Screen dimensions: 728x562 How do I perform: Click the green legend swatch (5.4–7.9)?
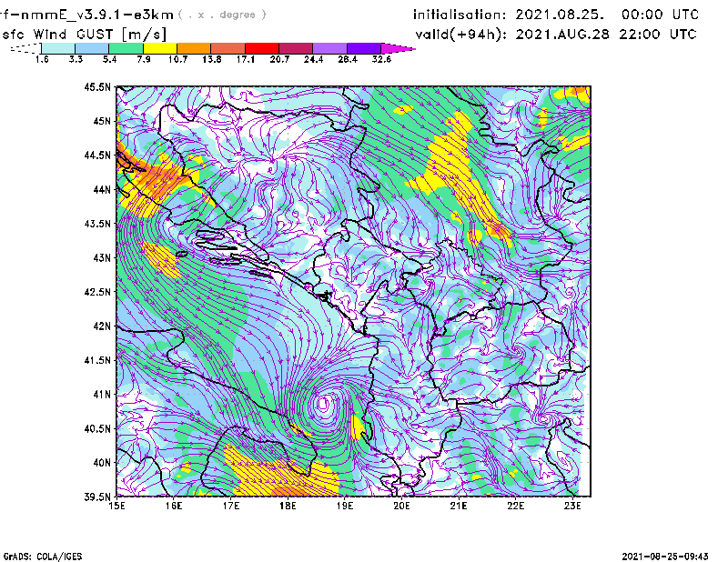pyautogui.click(x=126, y=48)
